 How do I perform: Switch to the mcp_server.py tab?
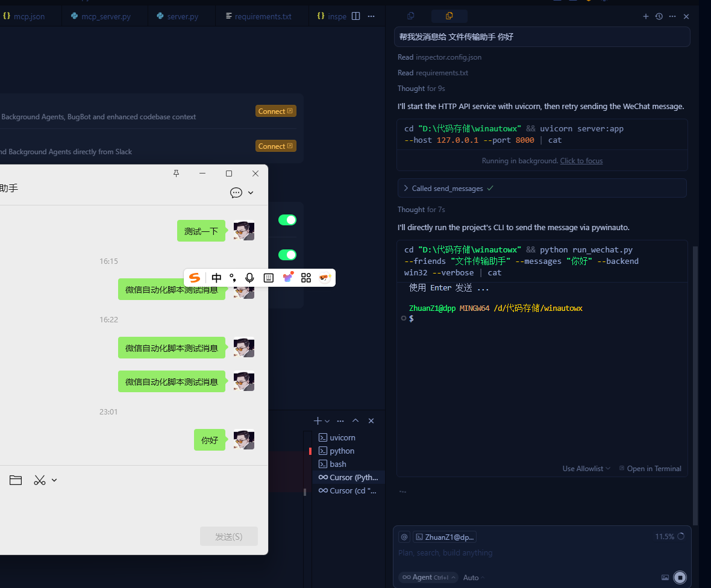coord(105,16)
